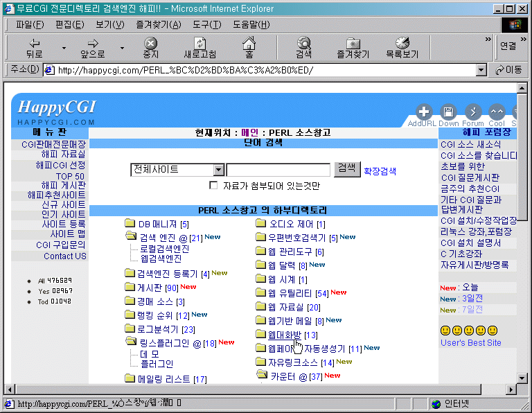
Task: Click the yellow smiley faces rating image
Action: pyautogui.click(x=469, y=331)
